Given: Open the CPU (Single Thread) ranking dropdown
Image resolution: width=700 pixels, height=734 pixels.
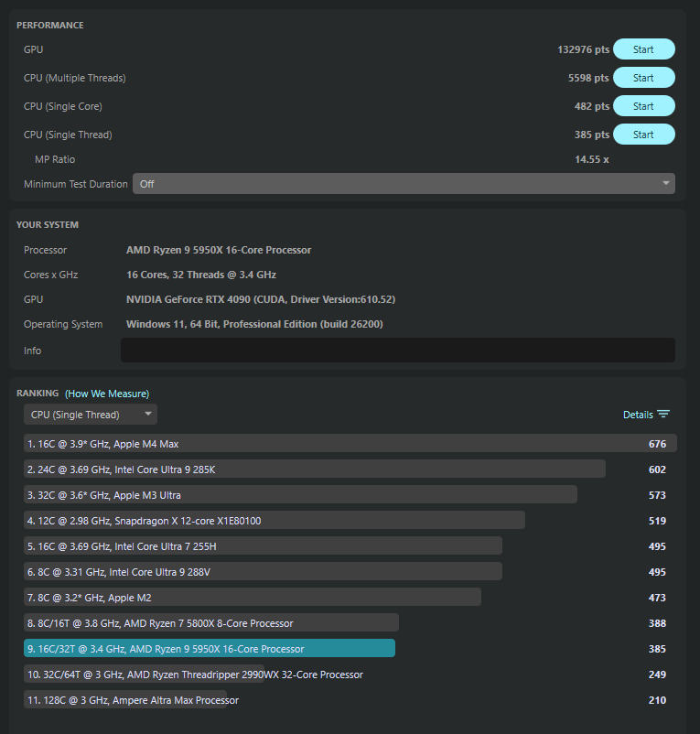Looking at the screenshot, I should coord(91,415).
